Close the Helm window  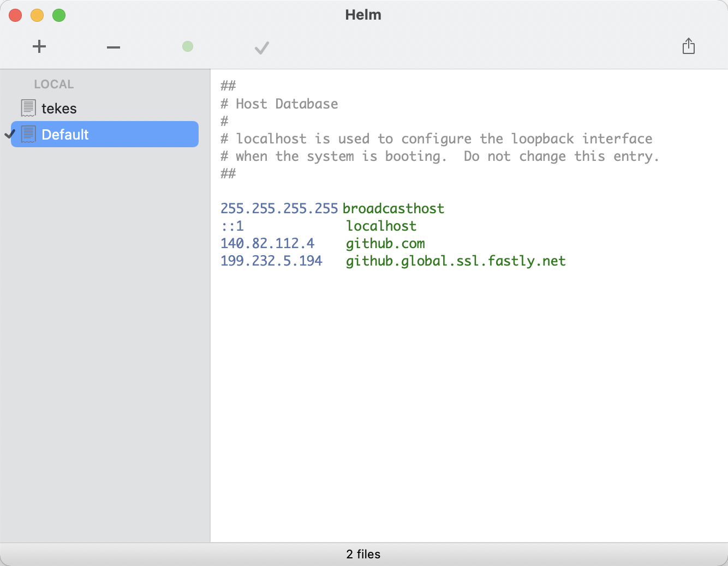[15, 15]
